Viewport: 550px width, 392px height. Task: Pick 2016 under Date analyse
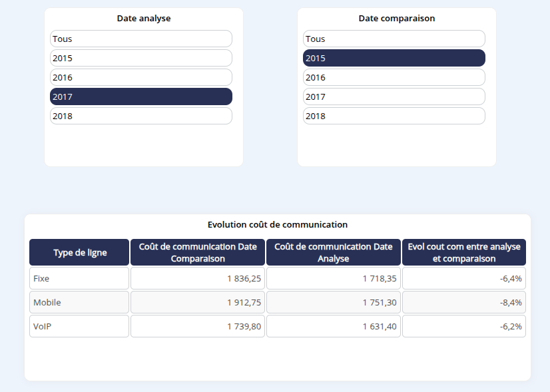click(x=140, y=77)
